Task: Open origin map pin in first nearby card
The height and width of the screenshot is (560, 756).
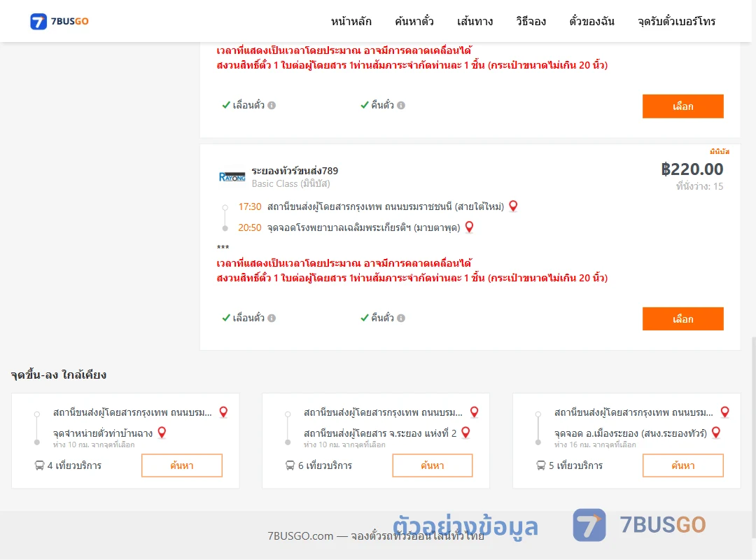Action: pyautogui.click(x=224, y=412)
